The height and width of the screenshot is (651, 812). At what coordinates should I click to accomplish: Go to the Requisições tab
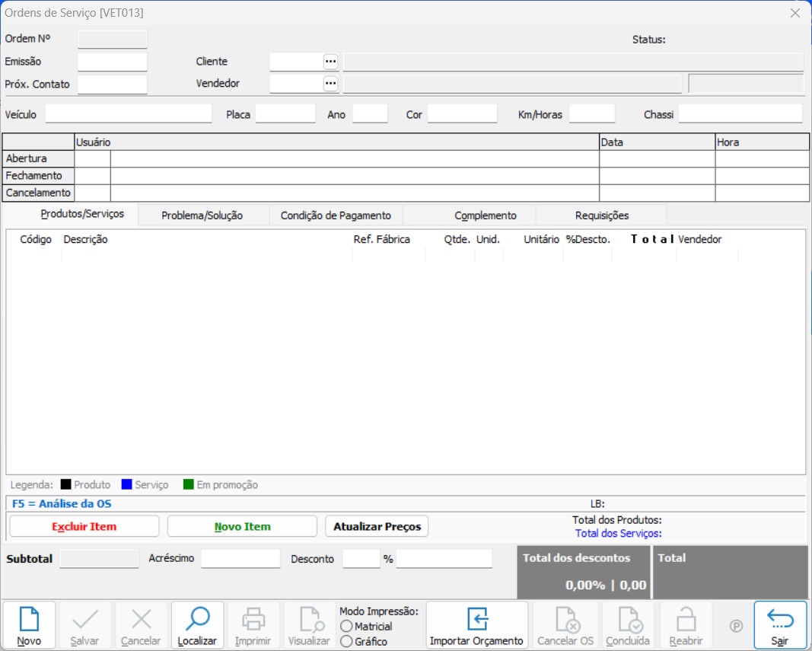click(601, 215)
